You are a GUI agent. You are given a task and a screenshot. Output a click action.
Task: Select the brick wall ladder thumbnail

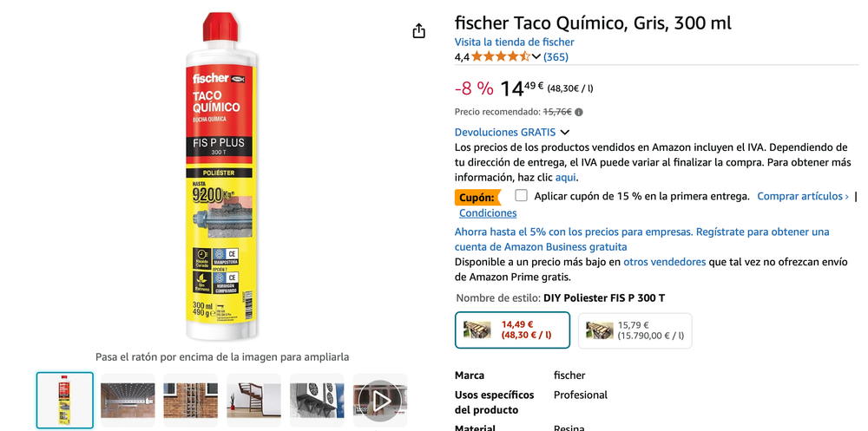pos(191,400)
